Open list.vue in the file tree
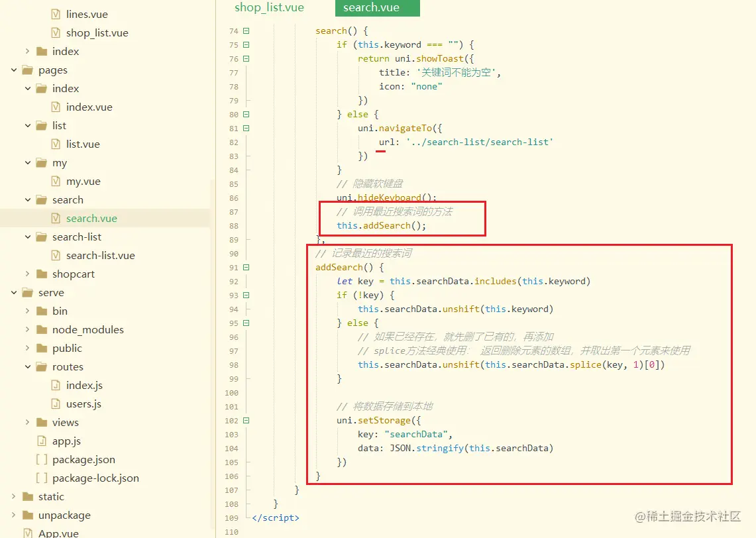 pyautogui.click(x=83, y=144)
